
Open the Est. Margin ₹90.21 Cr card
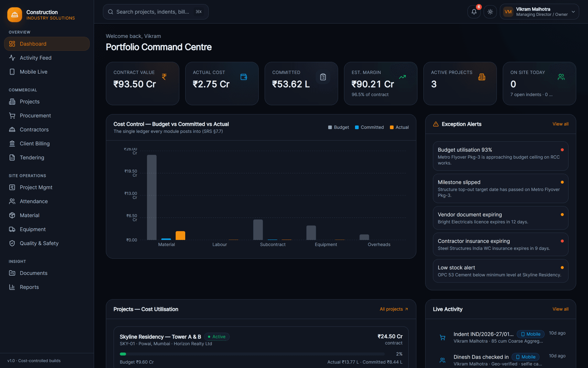click(x=381, y=84)
